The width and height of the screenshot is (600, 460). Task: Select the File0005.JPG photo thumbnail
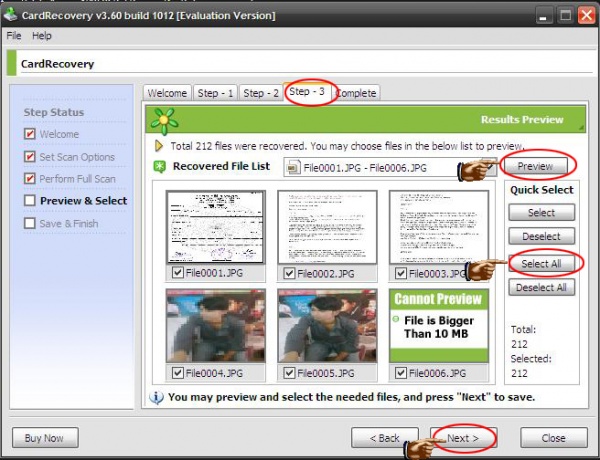(x=328, y=326)
